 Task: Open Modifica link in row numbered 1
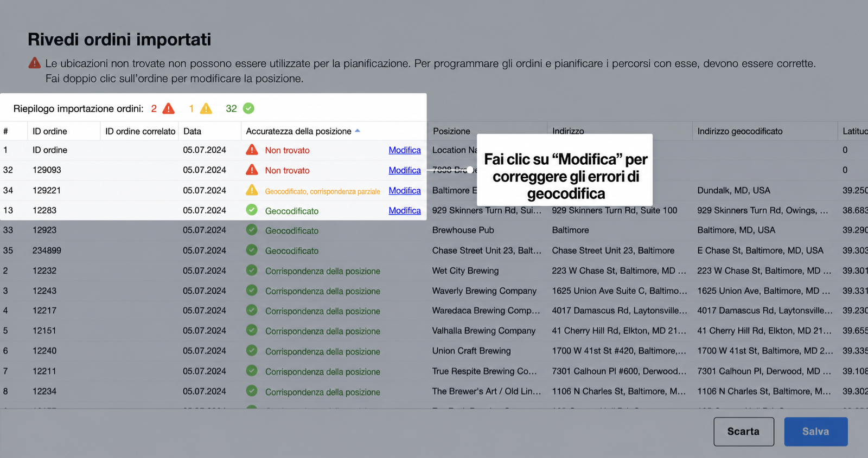pyautogui.click(x=405, y=150)
